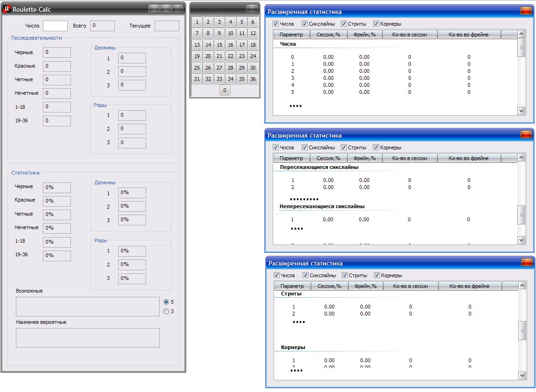Select number 20 on the number pad
Image resolution: width=536 pixels, height=392 pixels.
[208, 56]
